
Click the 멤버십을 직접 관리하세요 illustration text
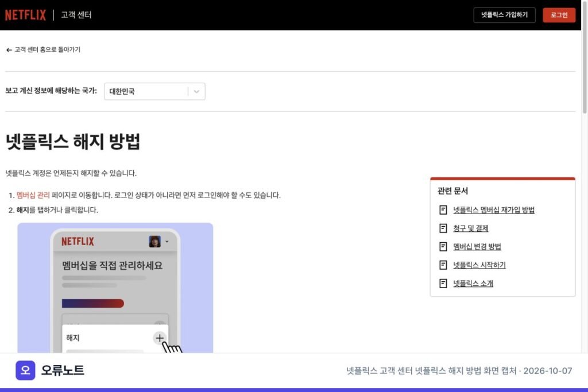point(112,266)
